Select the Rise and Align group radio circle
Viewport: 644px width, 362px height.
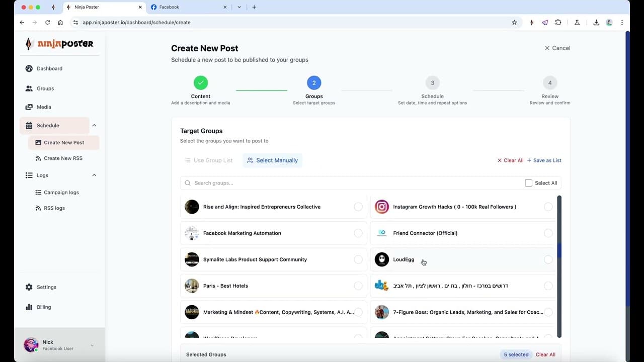(x=358, y=207)
